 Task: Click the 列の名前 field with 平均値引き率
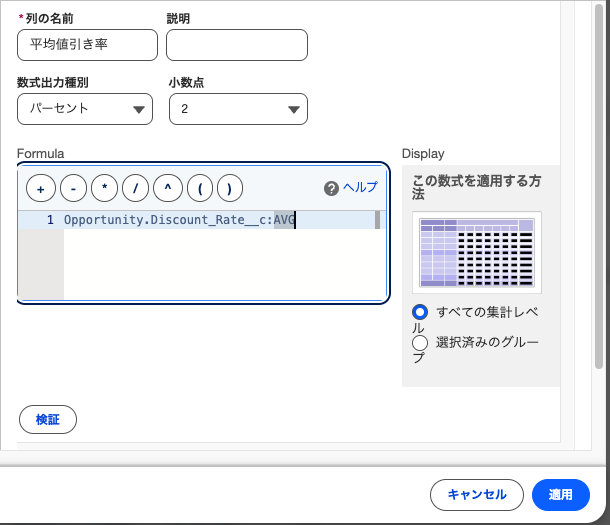(x=88, y=45)
